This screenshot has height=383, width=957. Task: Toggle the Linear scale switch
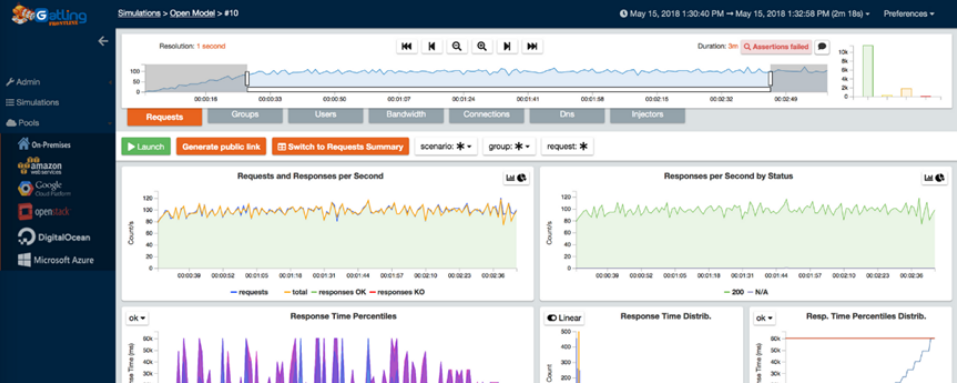pos(564,318)
